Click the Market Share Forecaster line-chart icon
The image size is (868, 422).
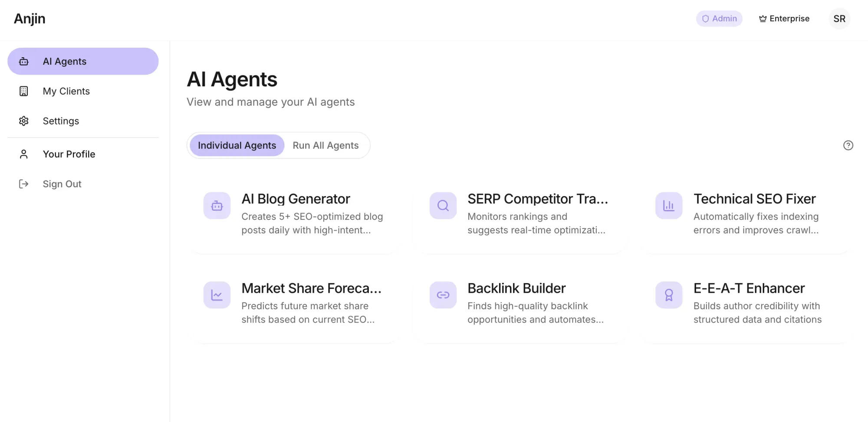pyautogui.click(x=217, y=295)
